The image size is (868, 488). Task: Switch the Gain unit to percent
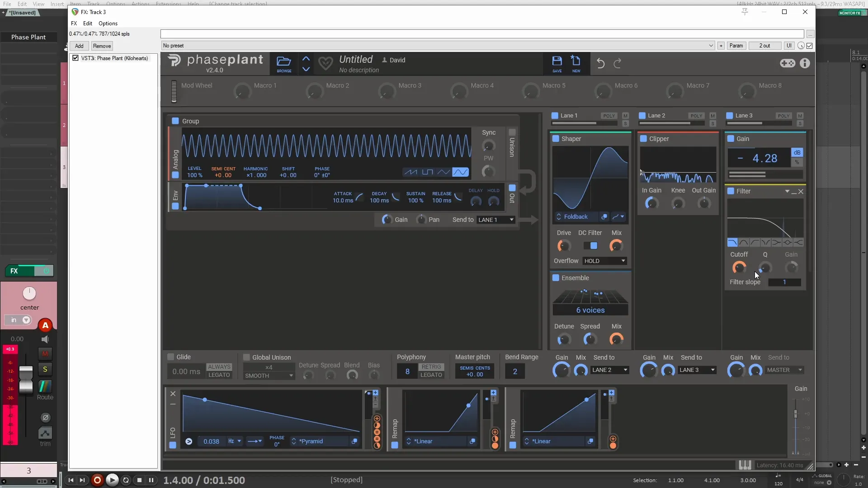point(797,163)
